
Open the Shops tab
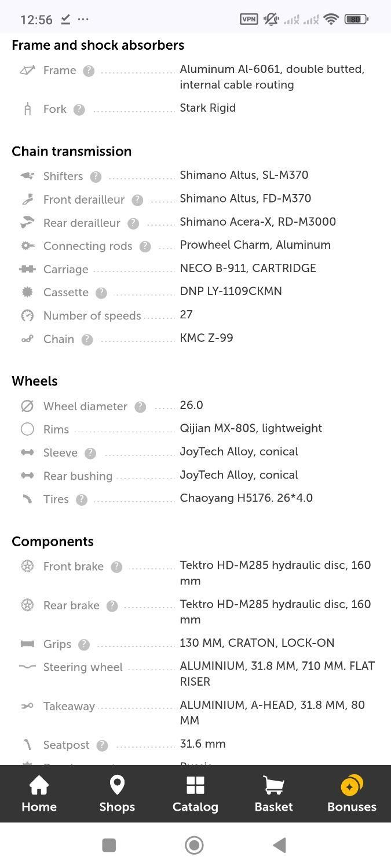click(117, 794)
